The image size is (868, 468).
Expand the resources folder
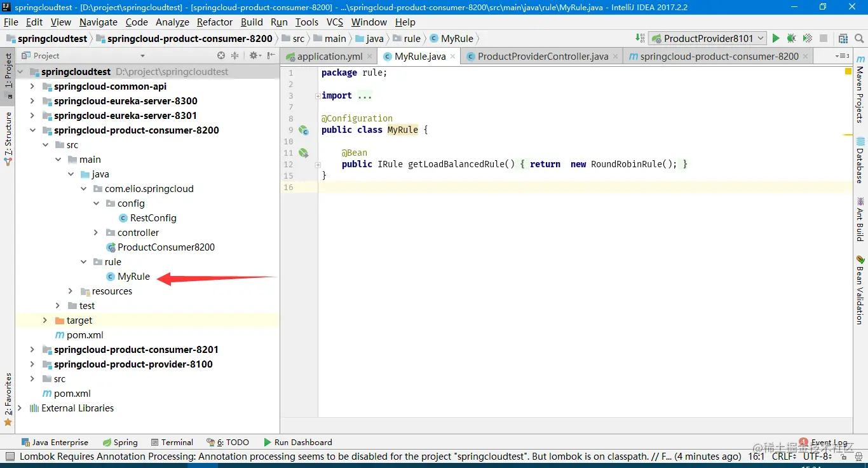71,291
